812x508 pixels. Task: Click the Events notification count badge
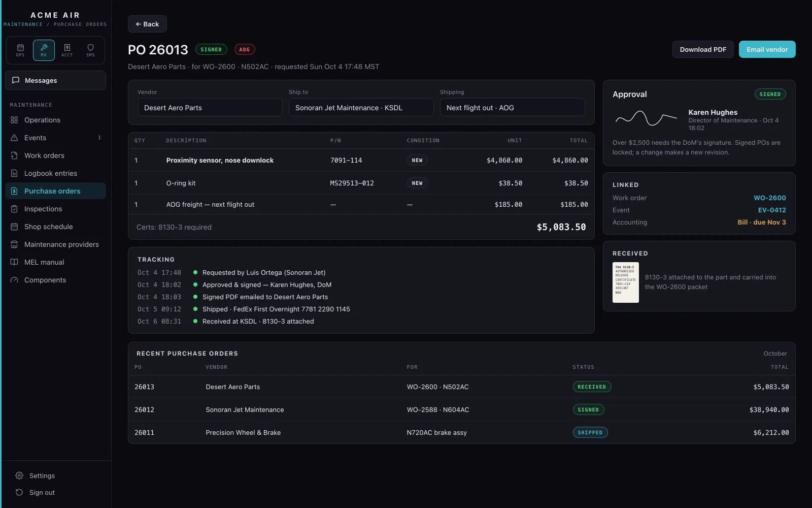pos(99,138)
